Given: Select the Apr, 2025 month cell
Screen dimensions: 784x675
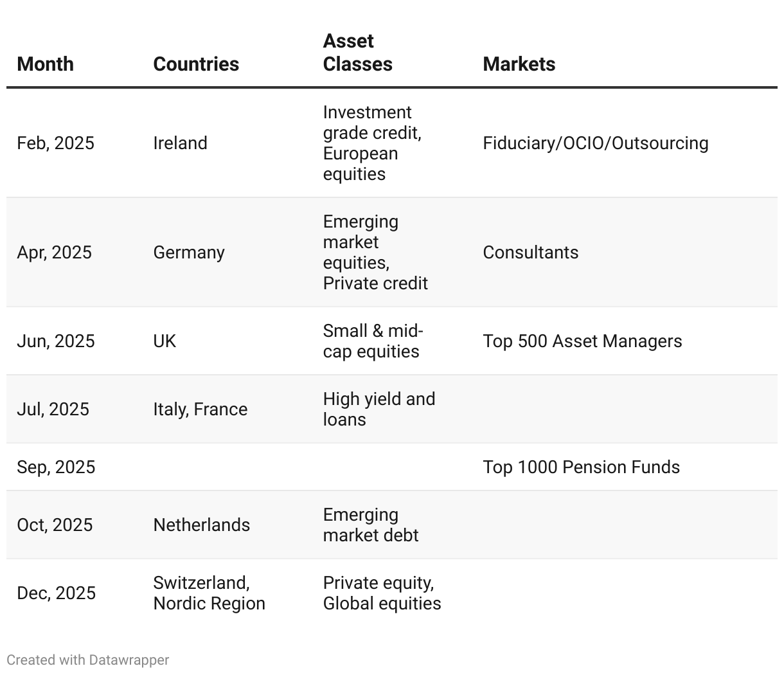Looking at the screenshot, I should coord(55,253).
